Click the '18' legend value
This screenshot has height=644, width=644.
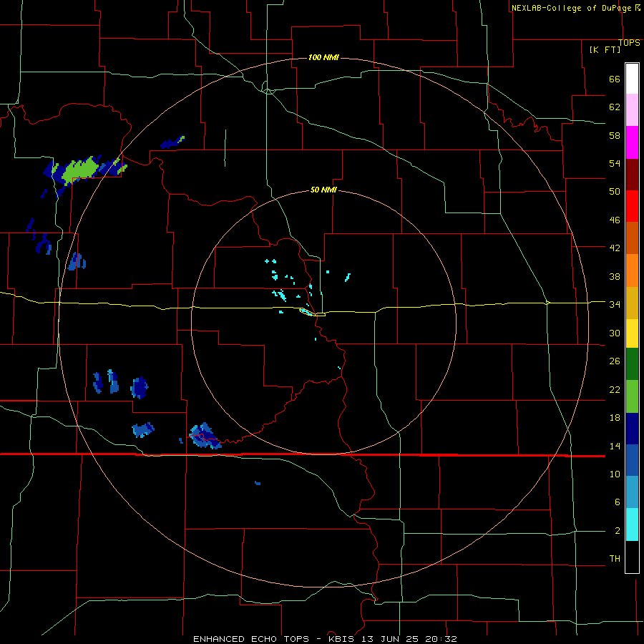click(x=615, y=418)
